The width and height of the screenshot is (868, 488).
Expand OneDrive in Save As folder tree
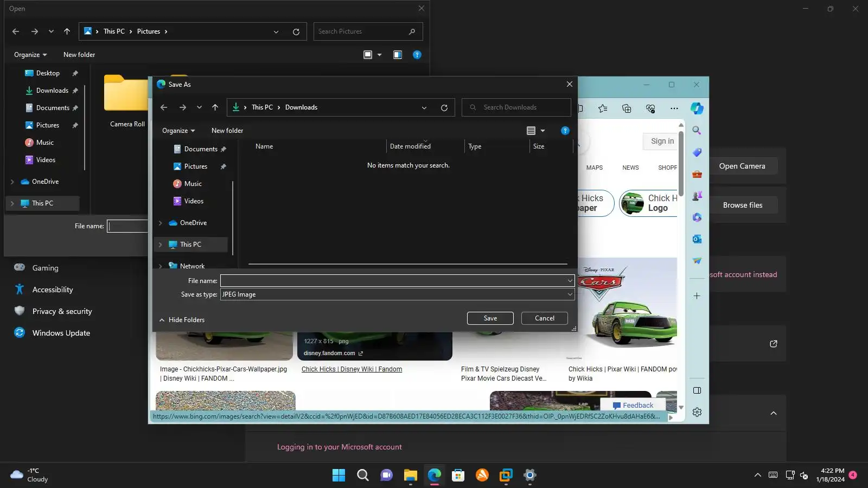(160, 223)
